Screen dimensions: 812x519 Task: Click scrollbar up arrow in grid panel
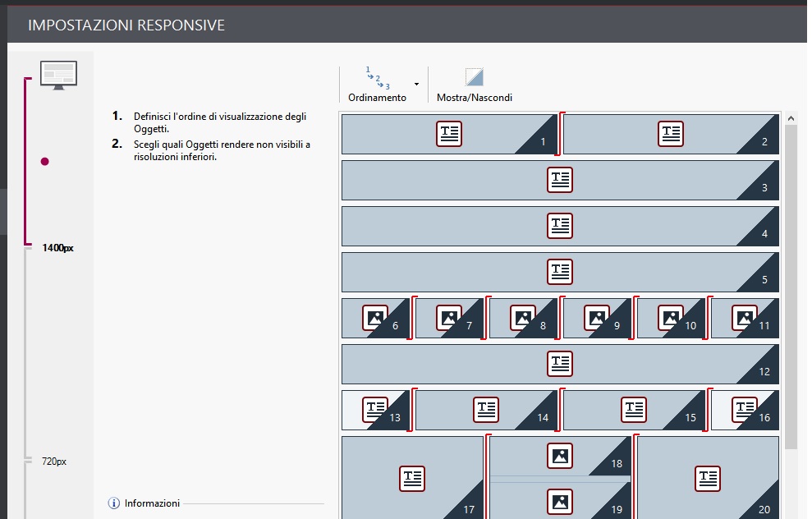791,118
